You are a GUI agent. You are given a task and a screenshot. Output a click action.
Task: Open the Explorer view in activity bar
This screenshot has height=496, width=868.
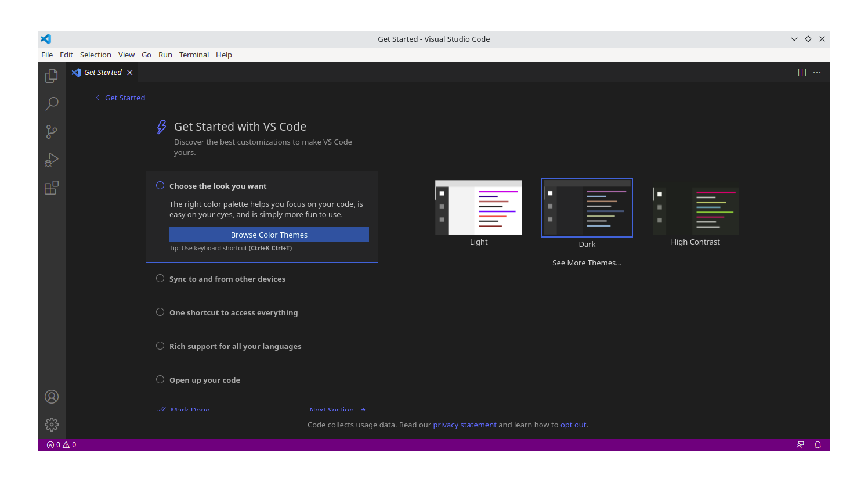coord(52,76)
